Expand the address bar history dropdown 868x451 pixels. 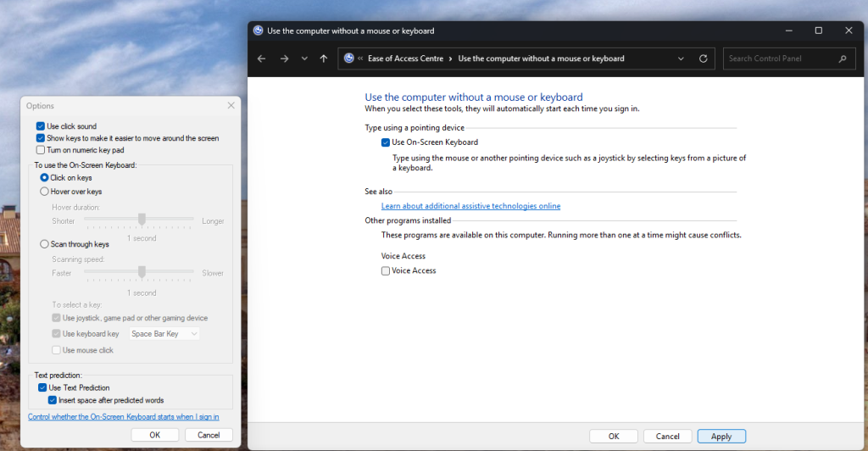[x=682, y=58]
